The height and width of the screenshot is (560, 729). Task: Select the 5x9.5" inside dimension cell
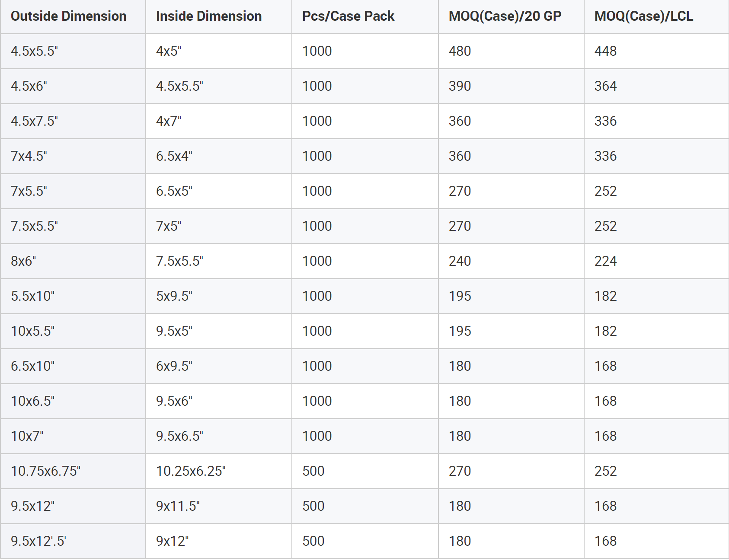click(x=219, y=296)
